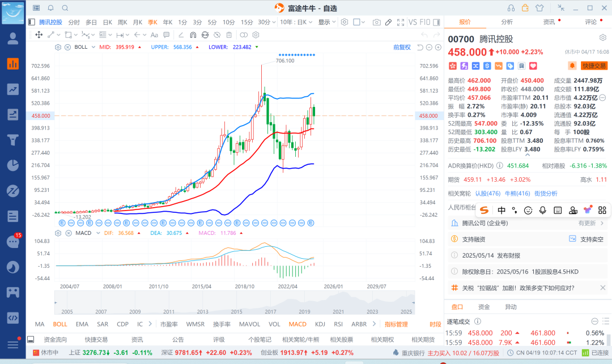Hide all drawings with eye icon
Image resolution: width=612 pixels, height=364 pixels.
coord(217,35)
